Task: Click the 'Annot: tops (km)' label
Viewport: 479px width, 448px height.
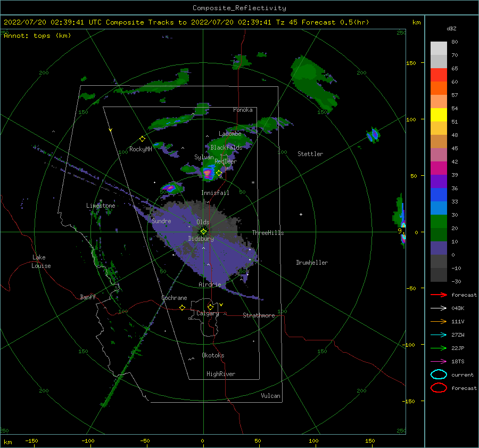Action: (37, 36)
